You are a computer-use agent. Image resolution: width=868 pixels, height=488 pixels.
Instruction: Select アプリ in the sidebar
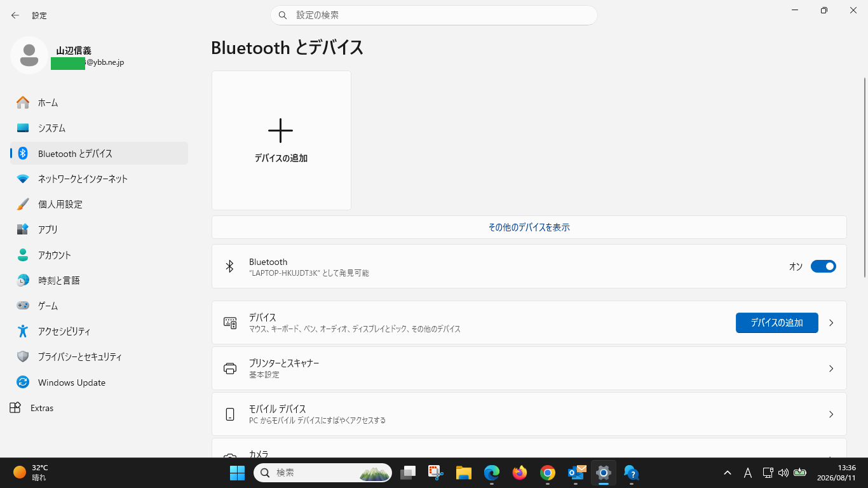tap(99, 229)
